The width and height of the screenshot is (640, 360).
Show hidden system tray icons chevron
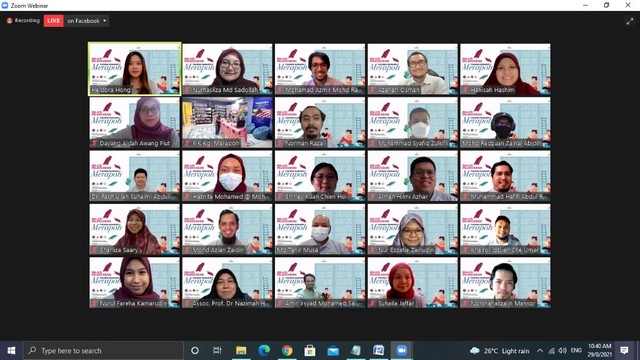[540, 351]
